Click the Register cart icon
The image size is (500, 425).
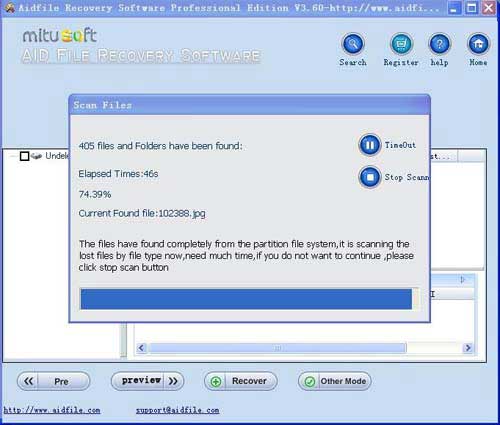tap(401, 44)
